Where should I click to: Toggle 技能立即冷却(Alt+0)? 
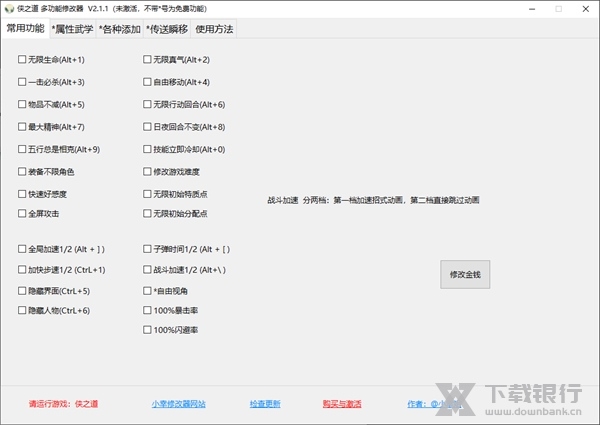click(x=184, y=149)
